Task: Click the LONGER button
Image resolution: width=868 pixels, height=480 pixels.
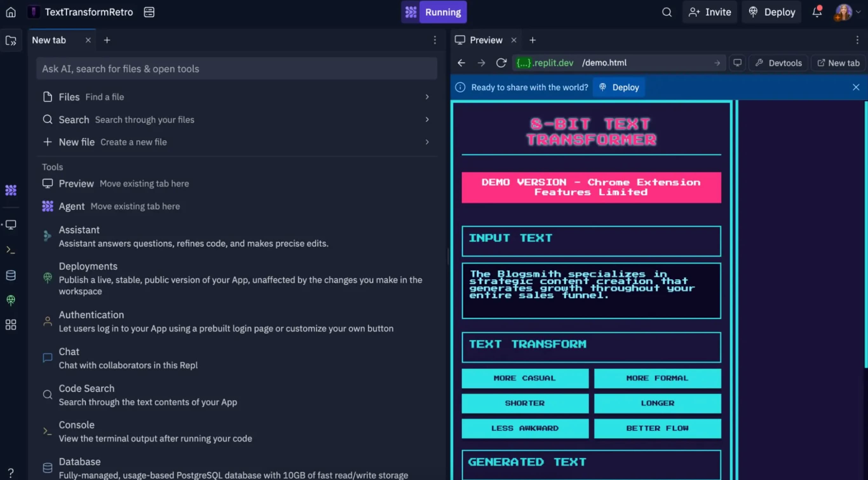Action: pyautogui.click(x=657, y=403)
